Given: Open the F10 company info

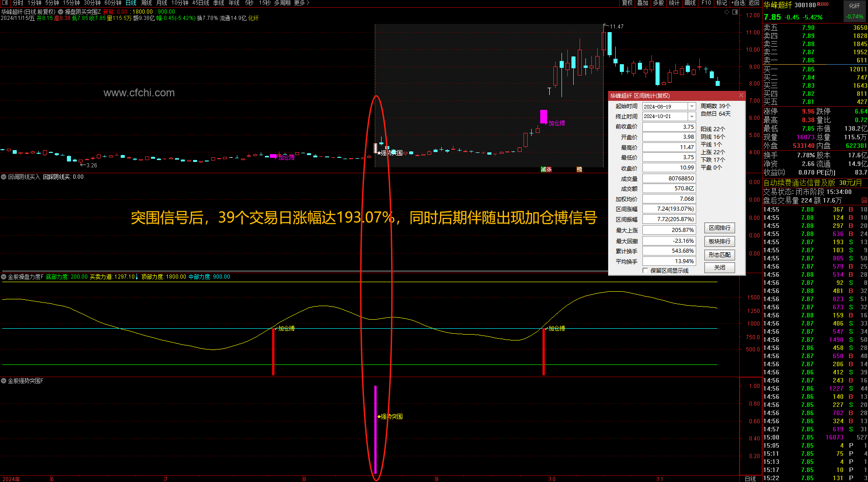Looking at the screenshot, I should pos(706,3).
